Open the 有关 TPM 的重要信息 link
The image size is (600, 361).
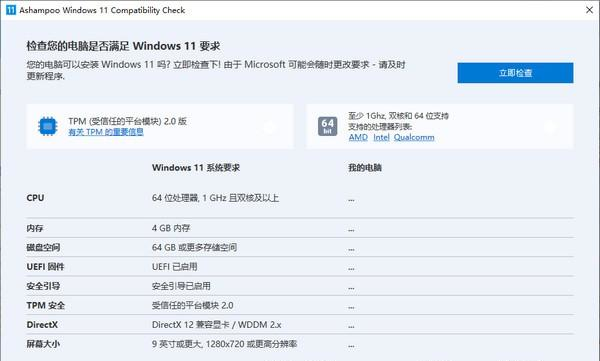point(106,132)
